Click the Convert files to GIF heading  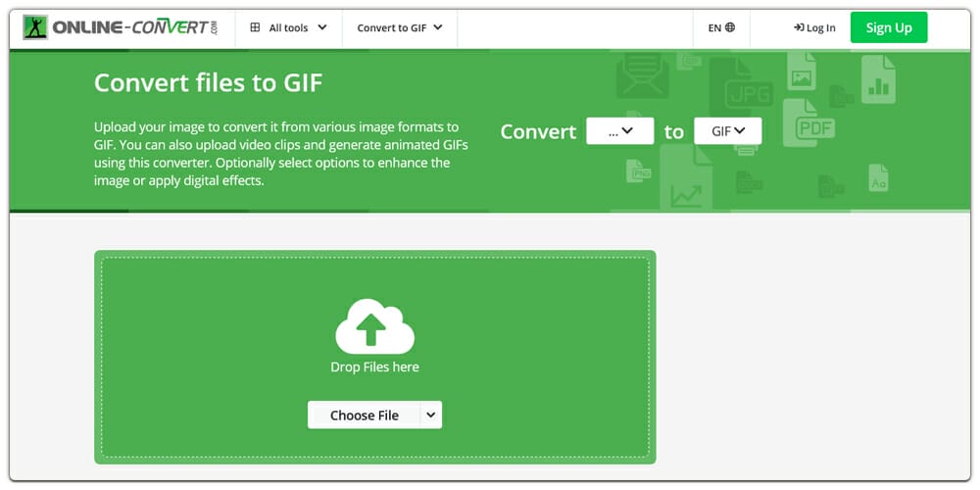pos(208,82)
